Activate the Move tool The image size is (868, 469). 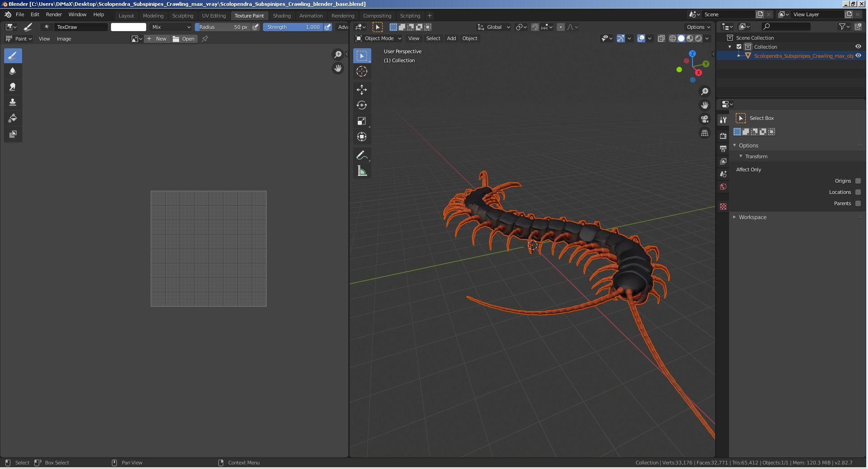tap(362, 89)
